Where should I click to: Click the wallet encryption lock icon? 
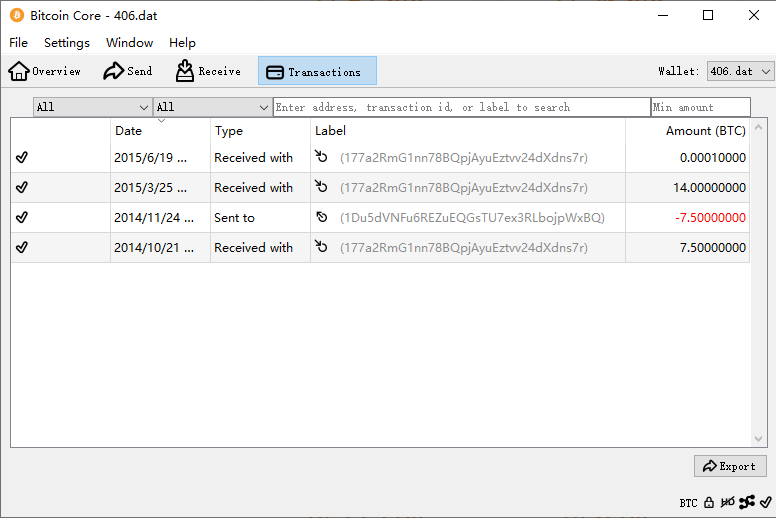[x=709, y=503]
